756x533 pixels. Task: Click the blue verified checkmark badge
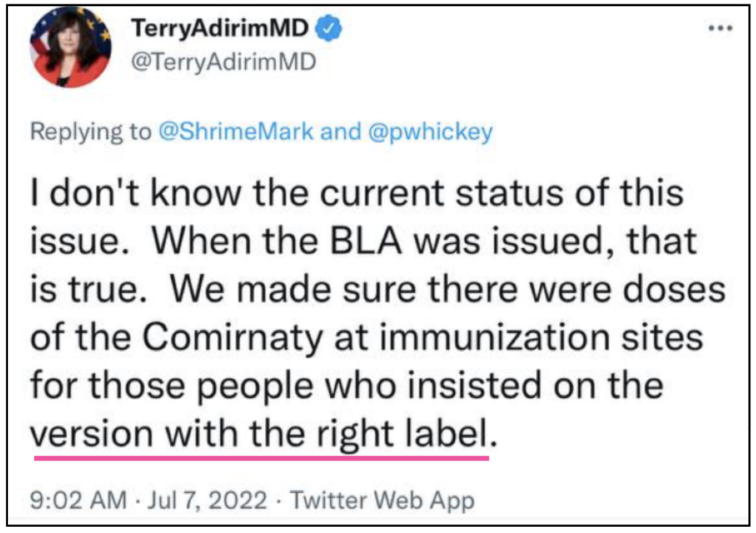329,28
